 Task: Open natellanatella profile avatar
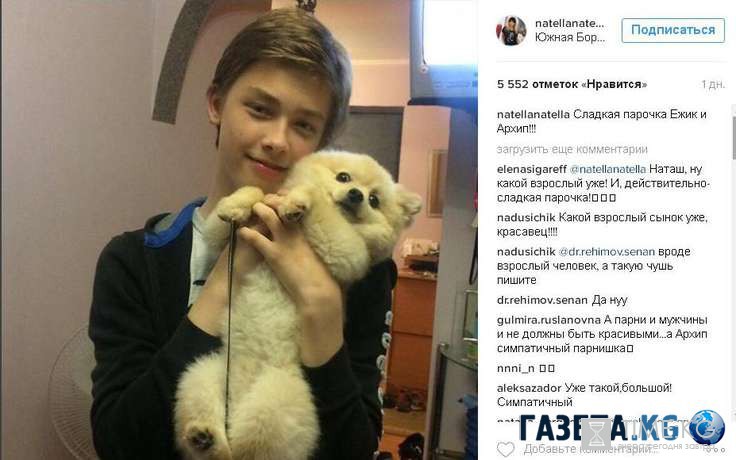(x=511, y=31)
